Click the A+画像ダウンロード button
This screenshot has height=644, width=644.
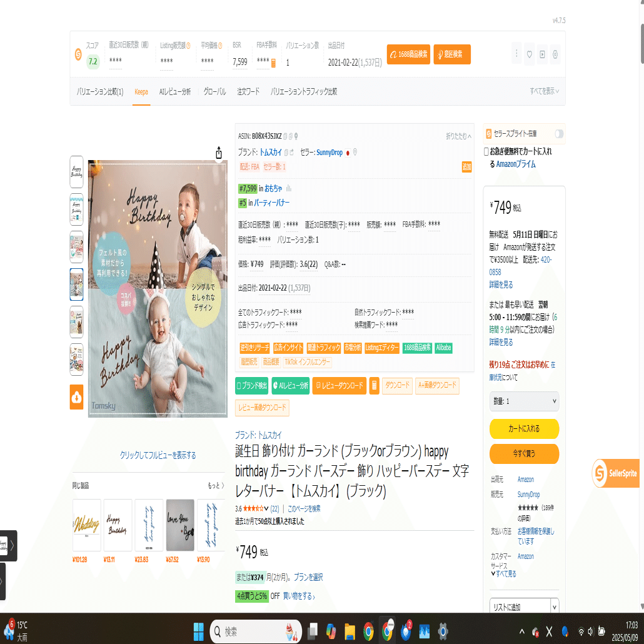[437, 386]
